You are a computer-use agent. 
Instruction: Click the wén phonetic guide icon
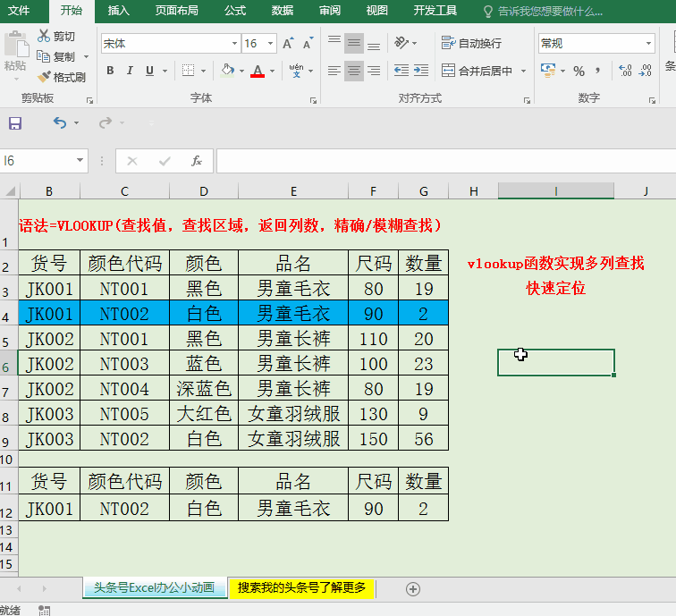click(296, 71)
